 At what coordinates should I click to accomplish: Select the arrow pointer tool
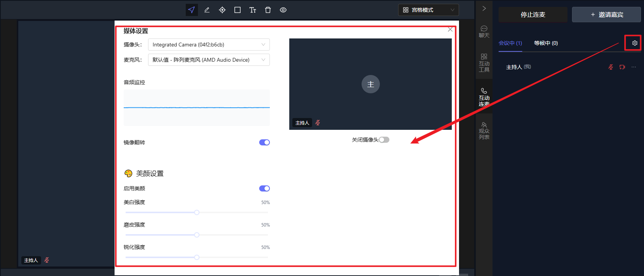pyautogui.click(x=191, y=10)
